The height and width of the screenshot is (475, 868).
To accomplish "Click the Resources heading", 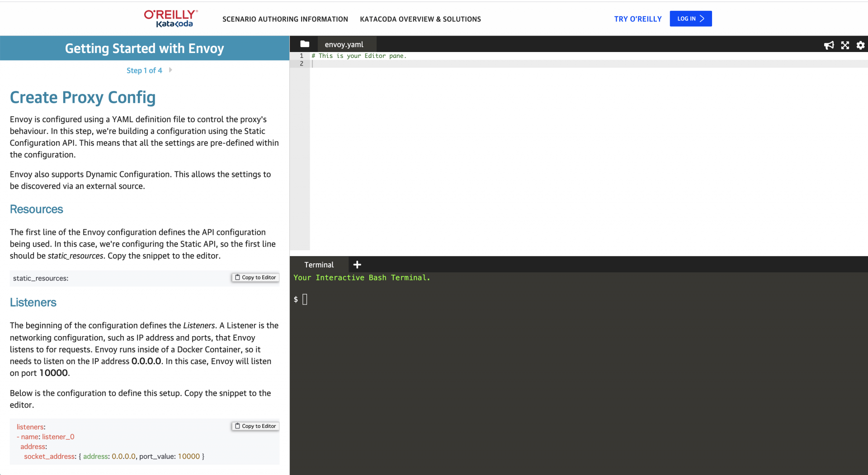I will (x=37, y=209).
